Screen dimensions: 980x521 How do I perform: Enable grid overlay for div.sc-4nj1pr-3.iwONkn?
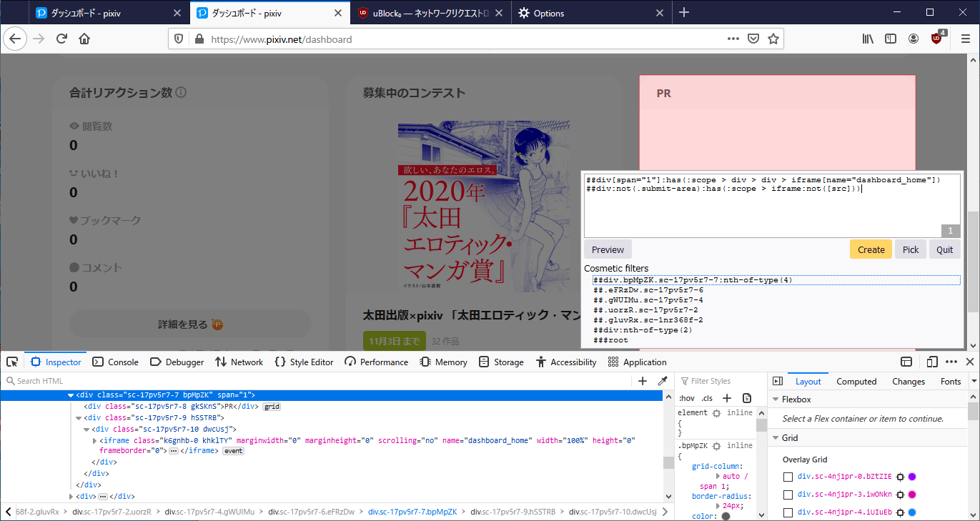788,495
